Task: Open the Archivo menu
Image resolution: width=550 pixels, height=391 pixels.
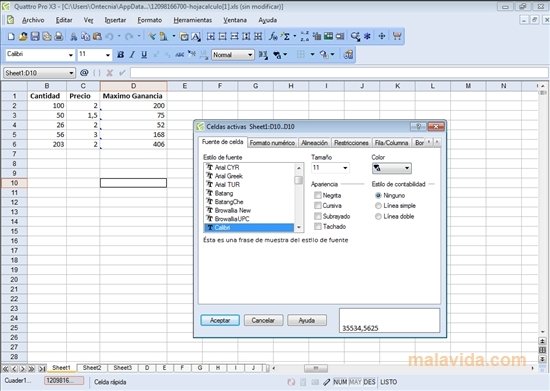Action: coord(33,20)
